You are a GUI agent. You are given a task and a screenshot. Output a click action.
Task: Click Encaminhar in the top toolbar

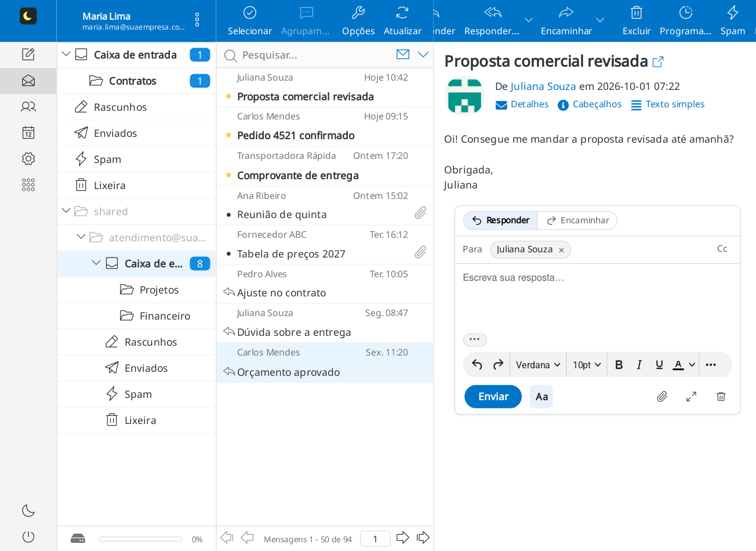(x=566, y=21)
